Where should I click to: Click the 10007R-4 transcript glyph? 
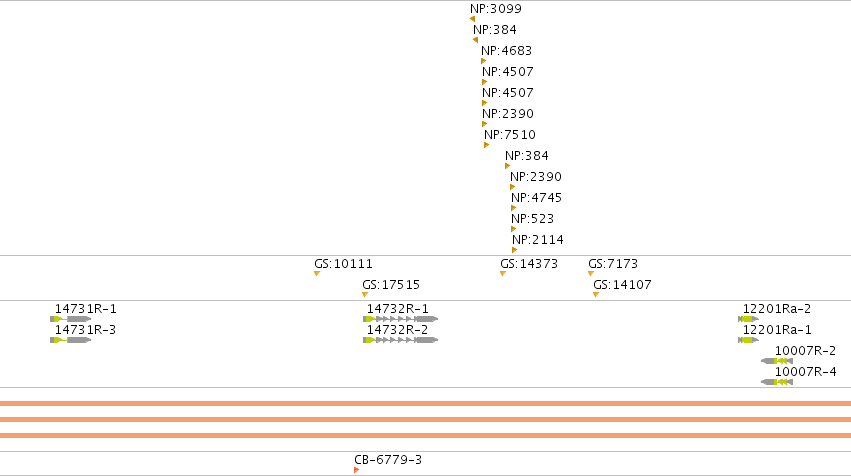coord(777,382)
